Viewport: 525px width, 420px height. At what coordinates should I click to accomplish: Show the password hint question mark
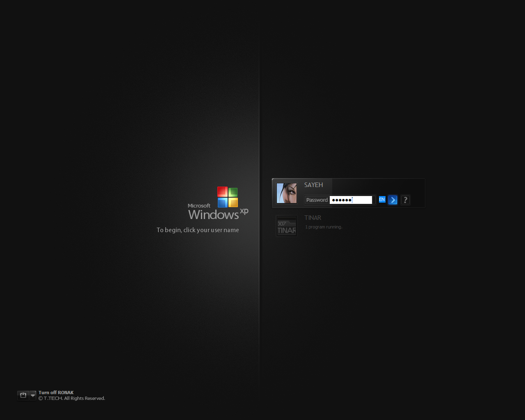click(405, 200)
